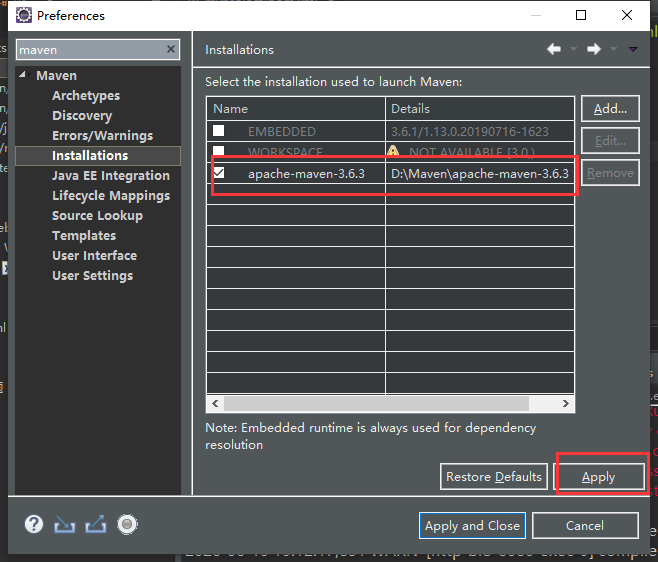Image resolution: width=658 pixels, height=562 pixels.
Task: Check the EMBEDDED installation checkbox
Action: tap(218, 131)
